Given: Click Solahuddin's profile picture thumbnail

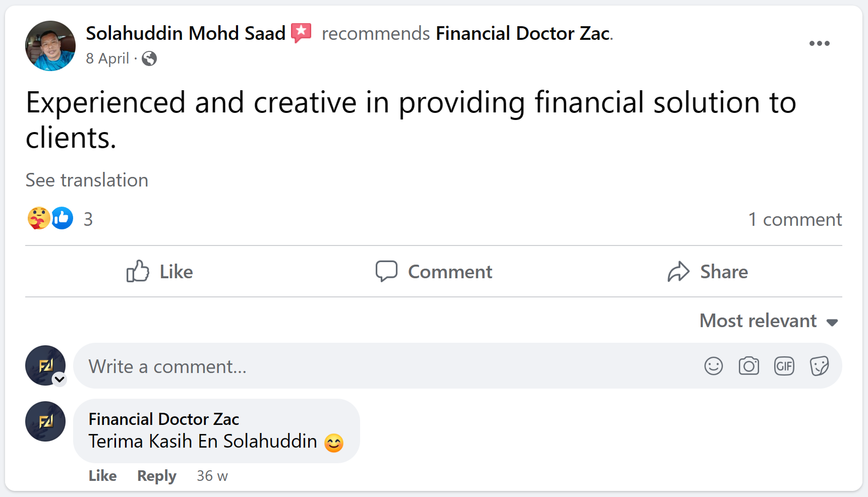Looking at the screenshot, I should coord(50,46).
